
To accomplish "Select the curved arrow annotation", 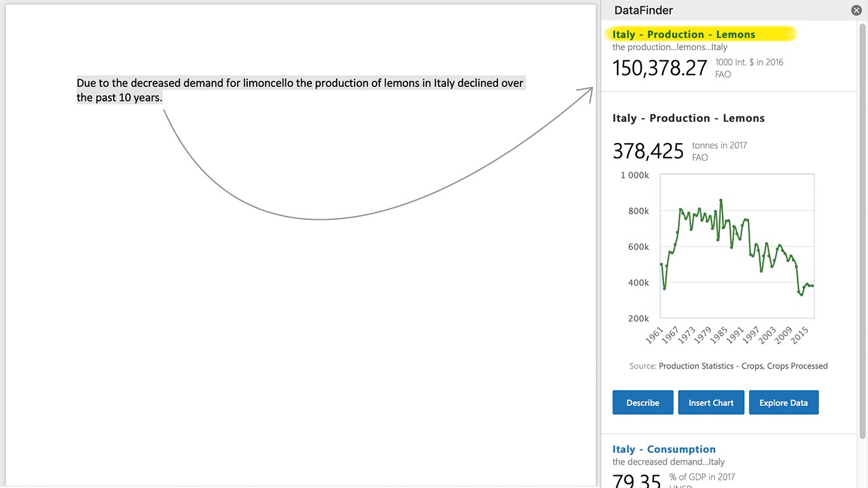I will click(321, 219).
